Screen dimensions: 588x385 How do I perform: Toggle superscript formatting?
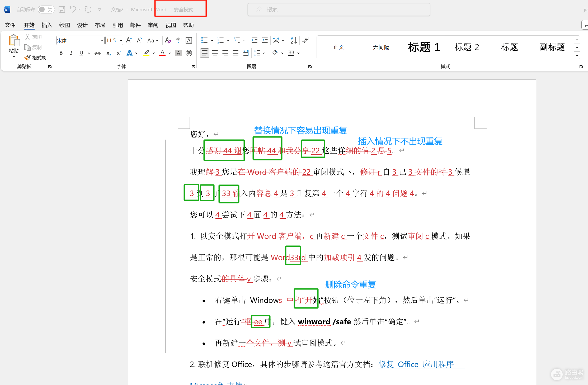119,53
